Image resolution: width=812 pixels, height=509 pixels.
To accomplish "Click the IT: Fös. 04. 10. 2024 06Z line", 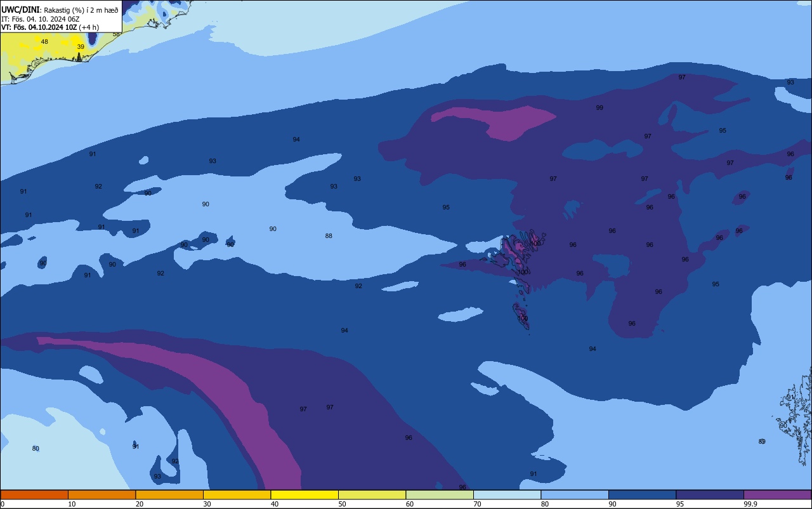I will [x=40, y=19].
